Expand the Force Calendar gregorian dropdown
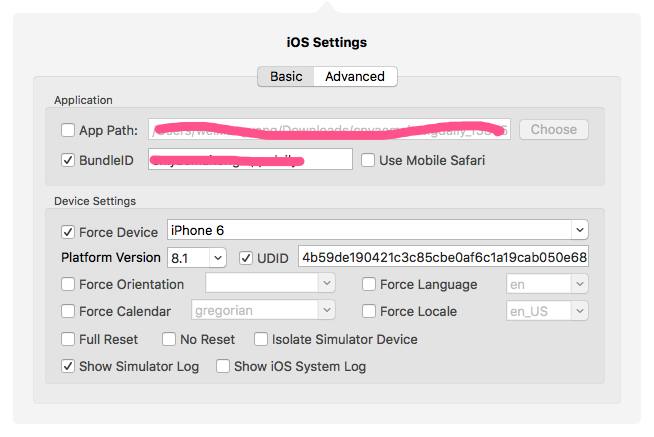Screen dimensions: 654x437 coord(262,311)
